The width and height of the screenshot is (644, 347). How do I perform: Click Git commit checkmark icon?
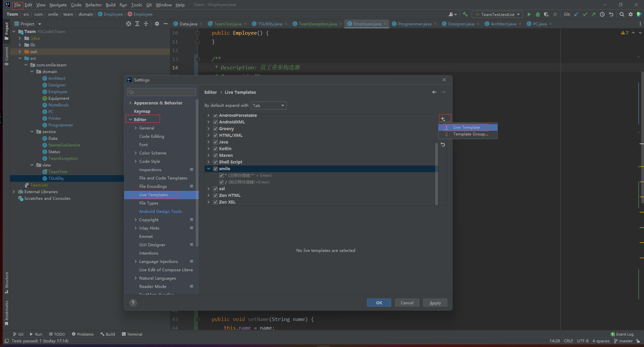[585, 14]
